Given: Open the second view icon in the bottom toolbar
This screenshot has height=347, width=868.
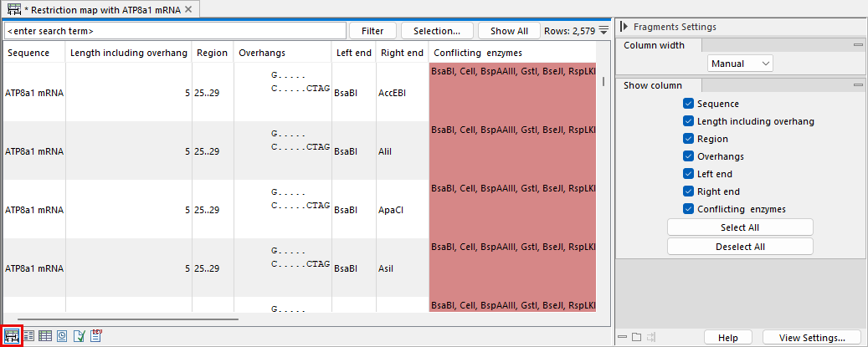Looking at the screenshot, I should (x=28, y=335).
